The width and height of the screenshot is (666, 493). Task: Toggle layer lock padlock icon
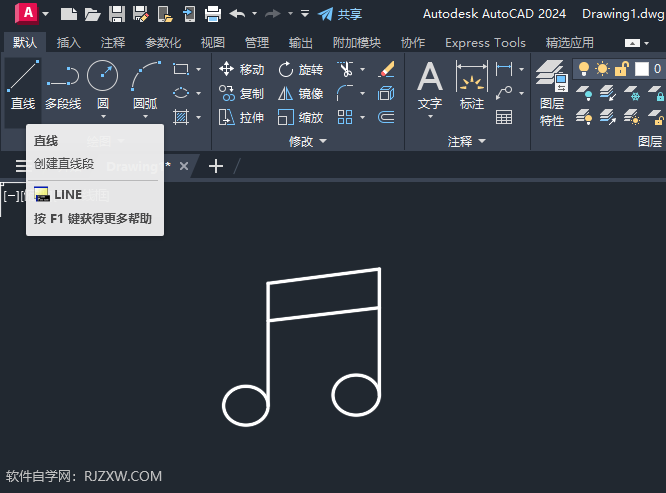coord(621,69)
